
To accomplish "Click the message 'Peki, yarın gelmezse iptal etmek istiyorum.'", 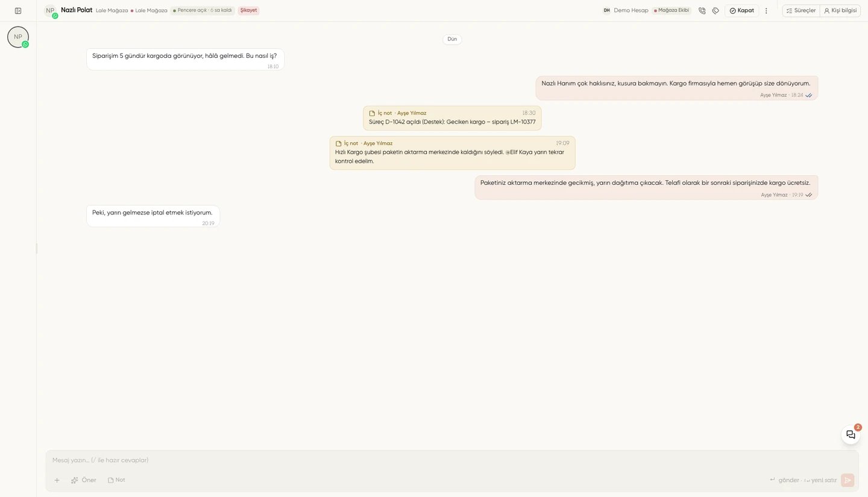I will (x=153, y=216).
